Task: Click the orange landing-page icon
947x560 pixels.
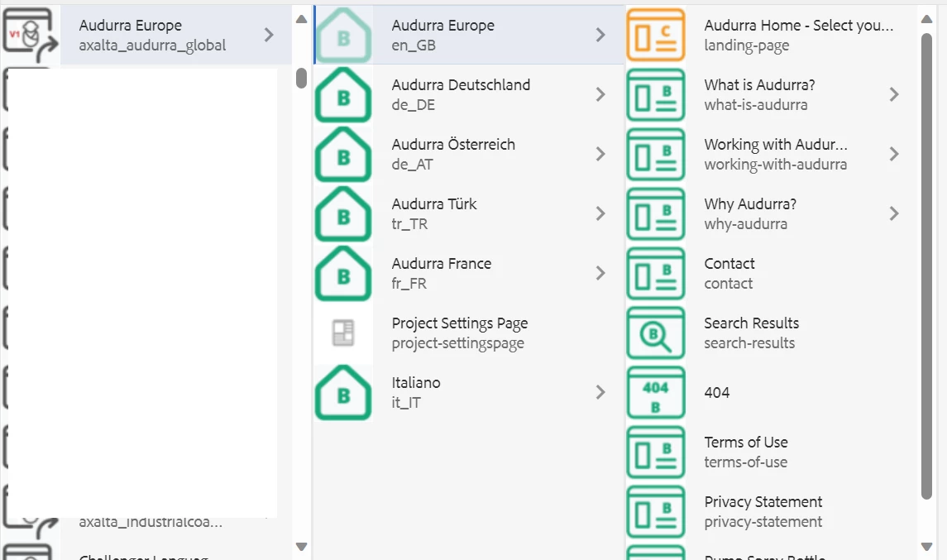Action: [656, 35]
